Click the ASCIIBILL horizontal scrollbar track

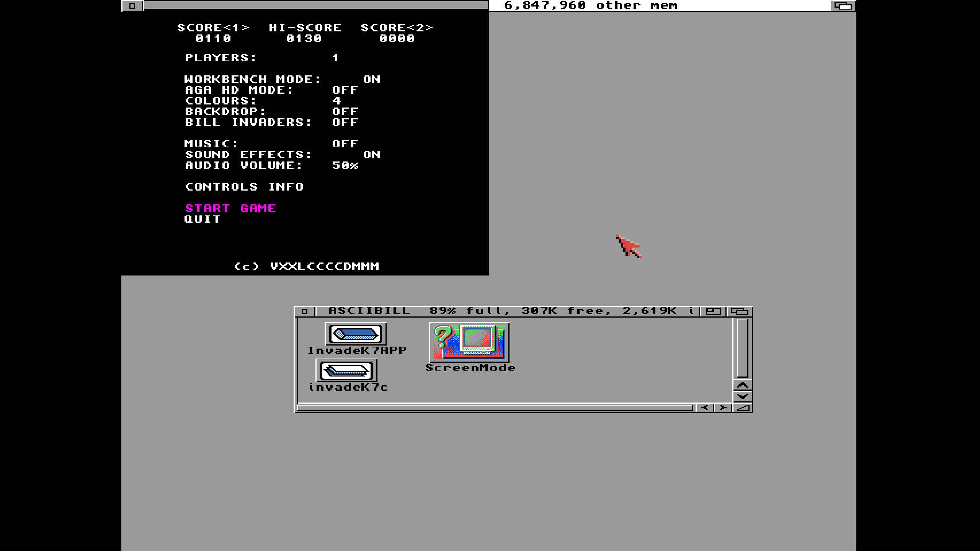[x=495, y=408]
